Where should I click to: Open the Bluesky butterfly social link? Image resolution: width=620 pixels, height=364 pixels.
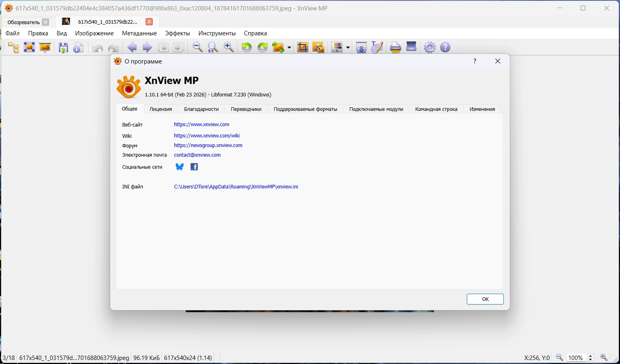tap(180, 167)
